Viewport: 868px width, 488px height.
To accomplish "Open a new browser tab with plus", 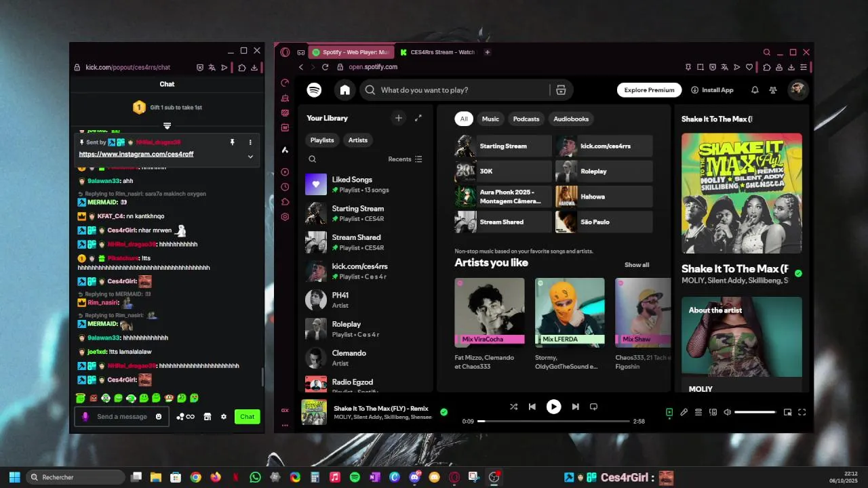I will click(487, 52).
